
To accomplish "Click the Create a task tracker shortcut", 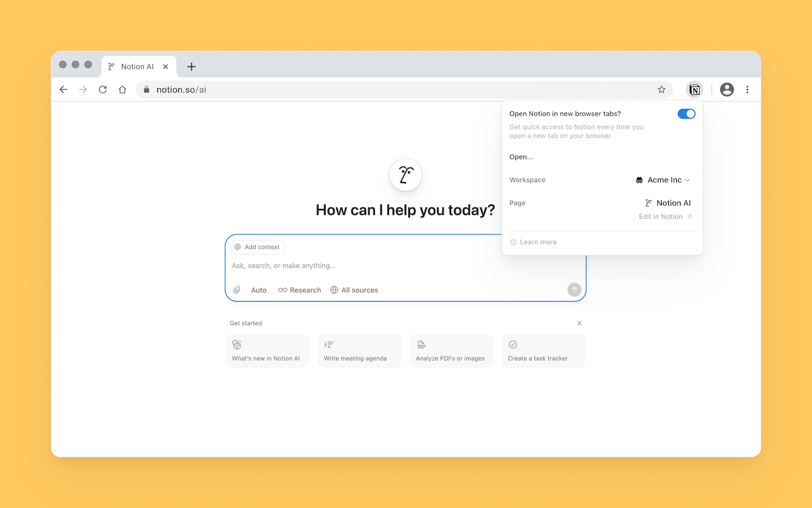I will (x=543, y=351).
